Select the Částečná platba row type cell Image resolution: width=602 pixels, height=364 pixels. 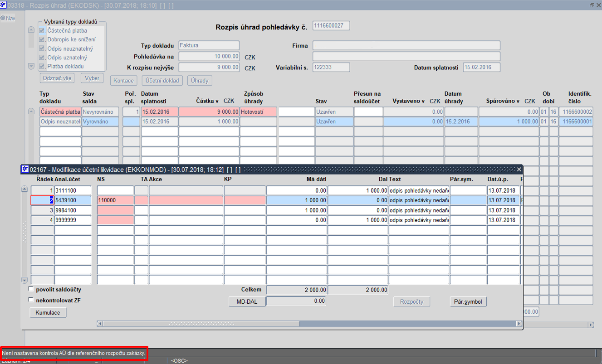pos(60,112)
